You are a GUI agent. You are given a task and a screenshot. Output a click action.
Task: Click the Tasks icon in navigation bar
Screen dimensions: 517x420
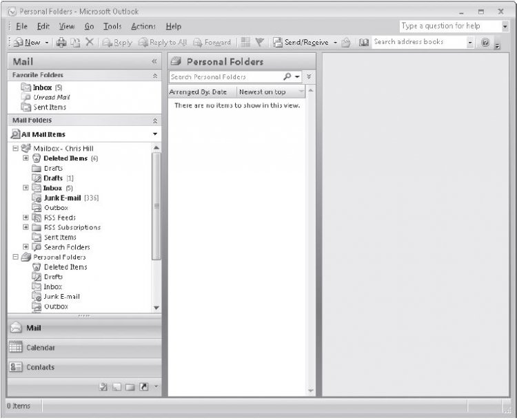coord(103,387)
